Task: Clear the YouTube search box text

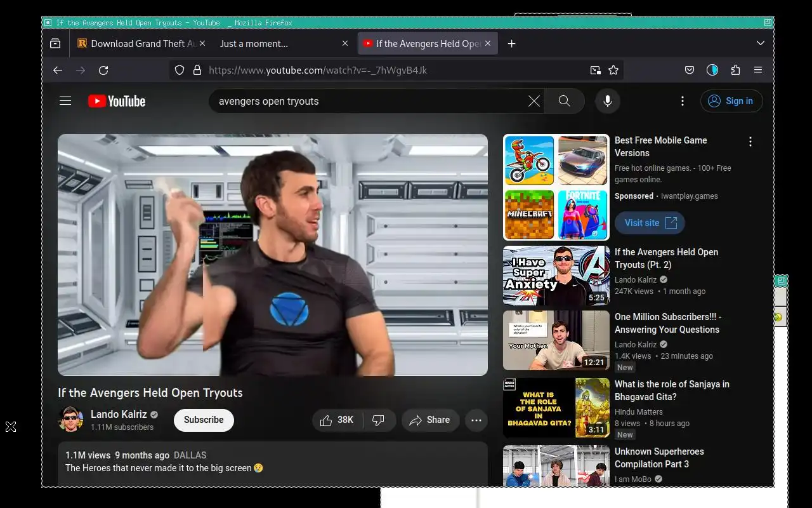Action: (534, 101)
